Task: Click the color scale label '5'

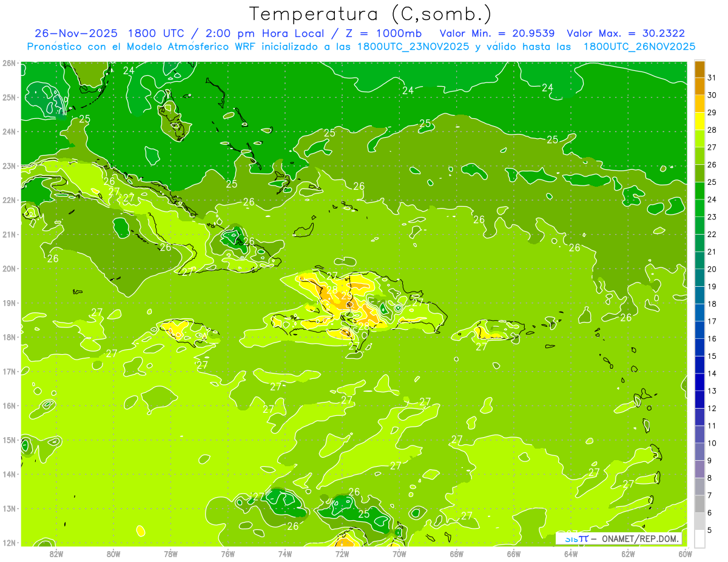Action: (x=710, y=530)
